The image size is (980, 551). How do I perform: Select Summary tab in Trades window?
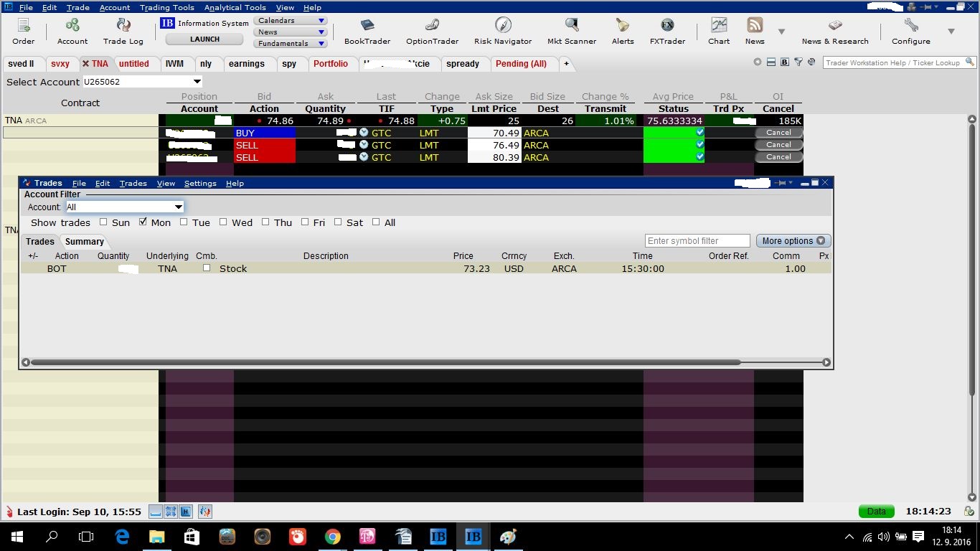point(85,242)
